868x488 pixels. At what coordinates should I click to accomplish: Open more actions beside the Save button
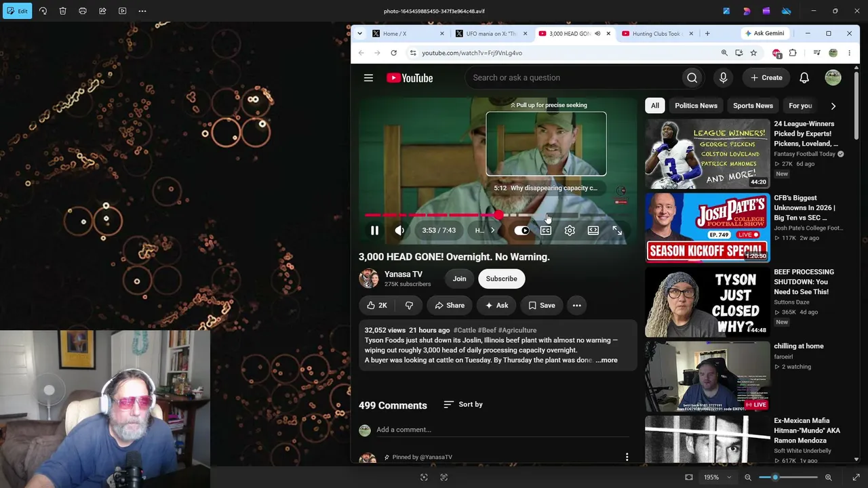click(x=576, y=306)
